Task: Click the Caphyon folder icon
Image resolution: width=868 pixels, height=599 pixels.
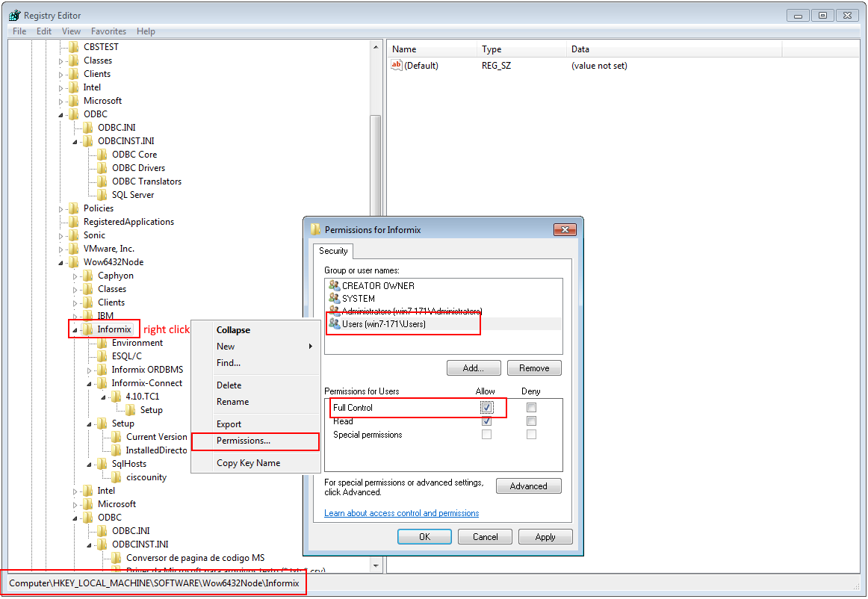Action: tap(88, 276)
